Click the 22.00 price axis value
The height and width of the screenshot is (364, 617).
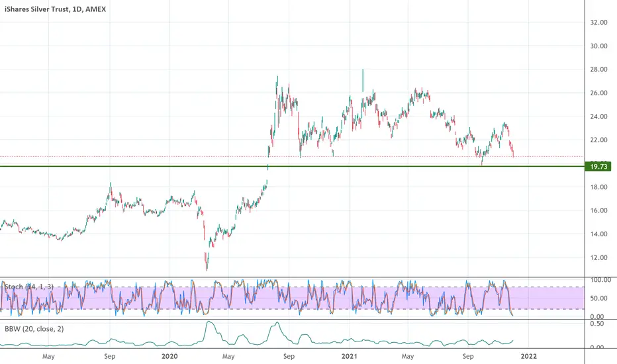[598, 140]
